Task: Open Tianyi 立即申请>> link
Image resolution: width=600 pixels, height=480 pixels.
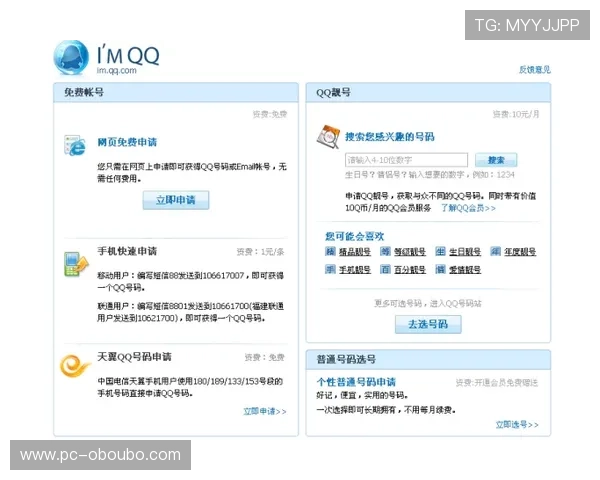Action: tap(265, 411)
